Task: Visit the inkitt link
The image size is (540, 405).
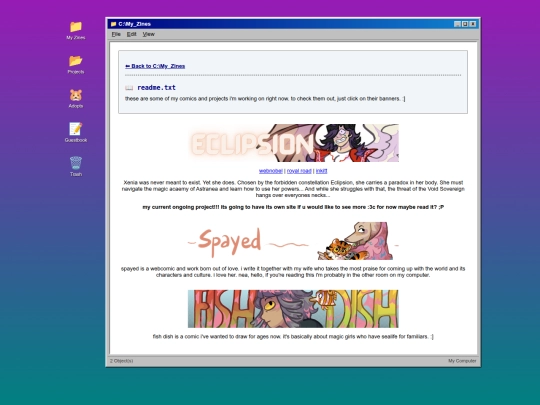Action: click(321, 171)
